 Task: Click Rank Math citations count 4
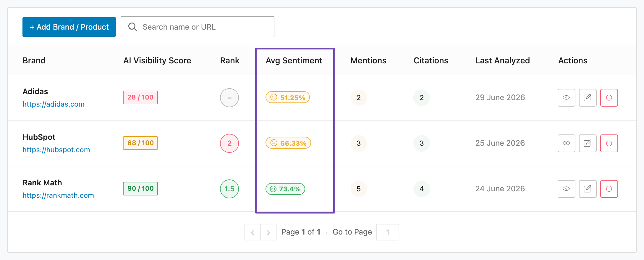(422, 189)
